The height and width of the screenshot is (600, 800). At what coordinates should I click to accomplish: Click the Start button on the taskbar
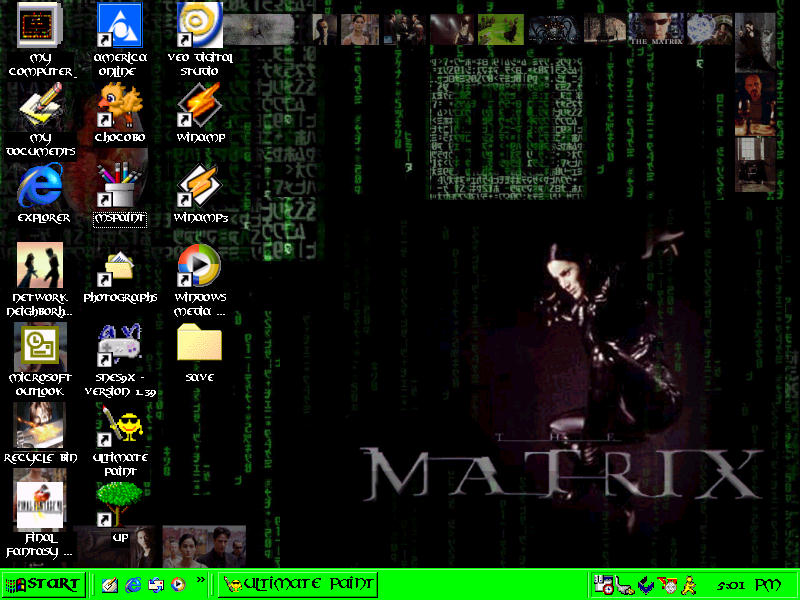pos(43,585)
